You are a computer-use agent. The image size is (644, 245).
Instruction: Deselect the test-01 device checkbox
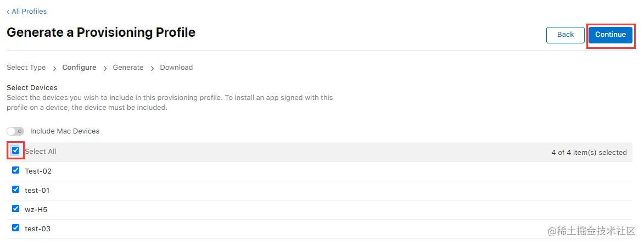point(15,190)
